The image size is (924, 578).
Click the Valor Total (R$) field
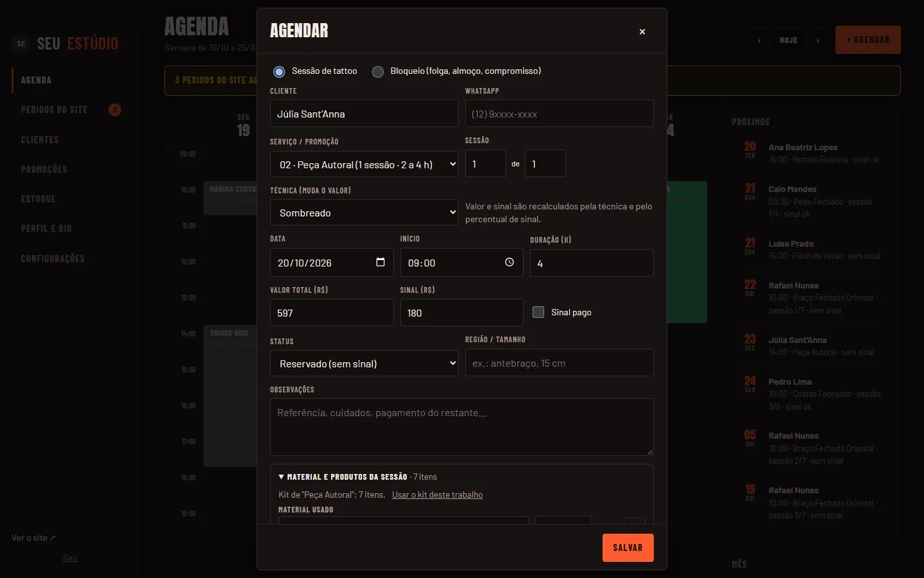pyautogui.click(x=332, y=313)
